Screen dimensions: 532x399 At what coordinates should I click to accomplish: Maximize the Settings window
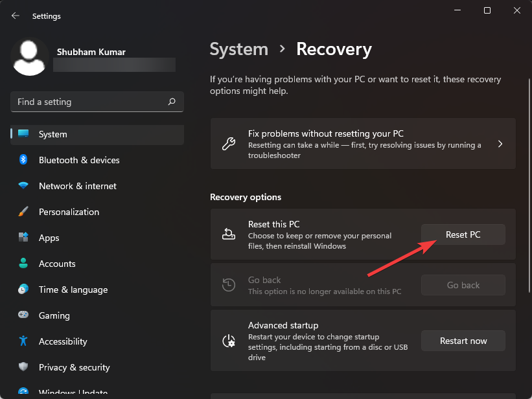[487, 10]
